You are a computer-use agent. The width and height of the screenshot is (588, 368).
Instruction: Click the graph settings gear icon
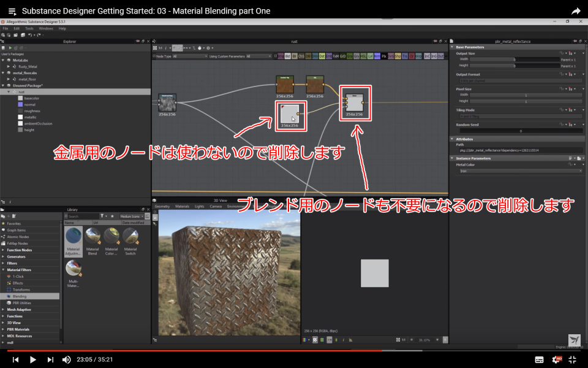208,48
